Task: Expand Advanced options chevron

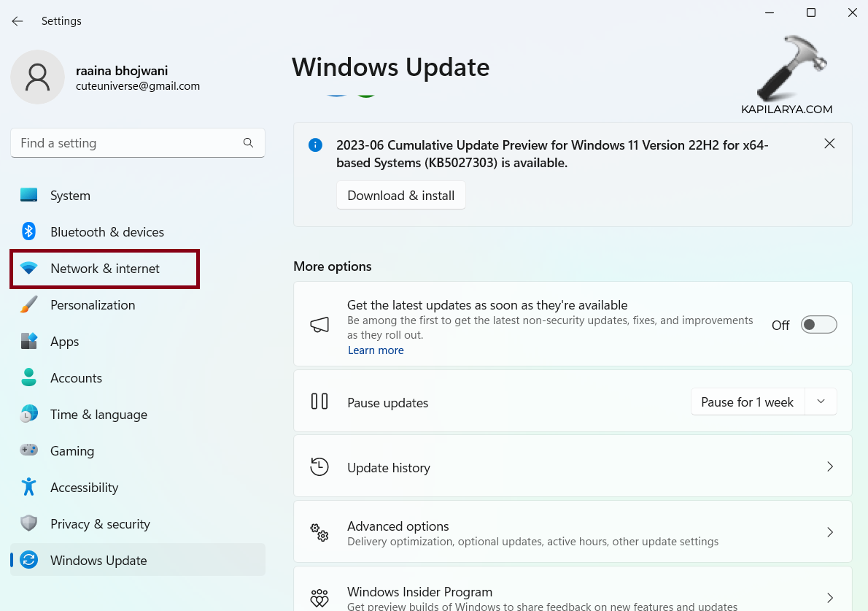Action: click(829, 532)
